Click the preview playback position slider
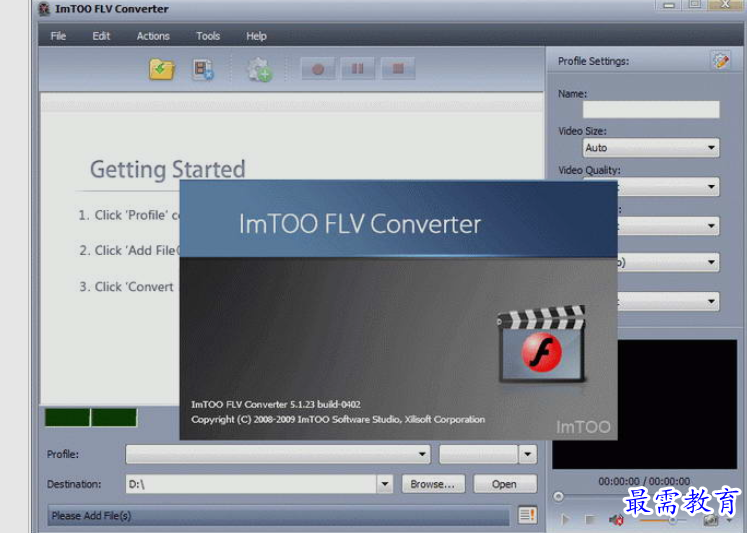The height and width of the screenshot is (533, 747). point(558,497)
